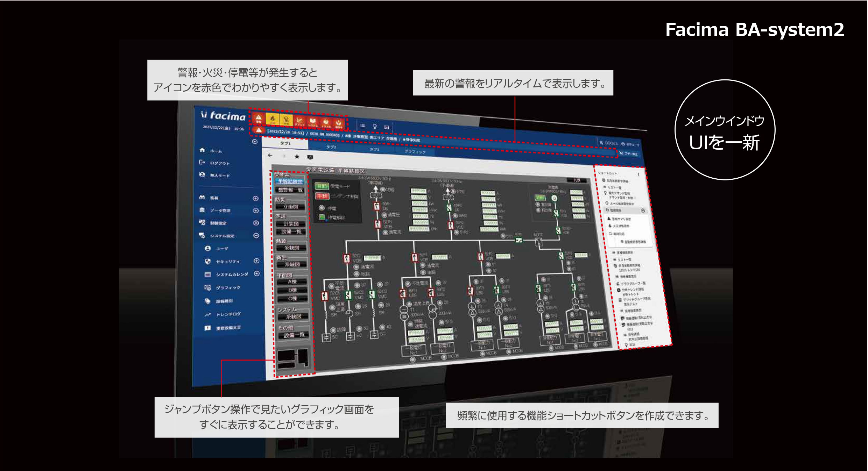This screenshot has height=471, width=868.
Task: Toggle the 52C VCB breaker symbol
Action: tap(346, 258)
